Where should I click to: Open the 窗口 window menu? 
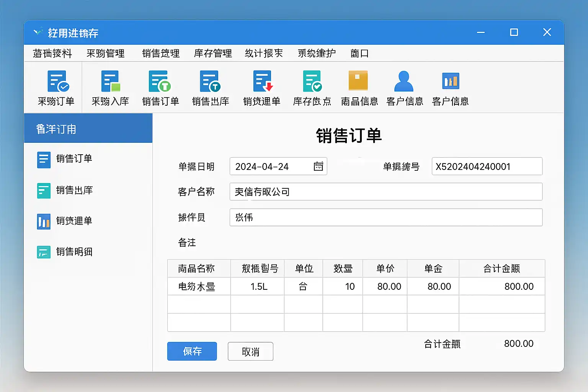tap(359, 53)
